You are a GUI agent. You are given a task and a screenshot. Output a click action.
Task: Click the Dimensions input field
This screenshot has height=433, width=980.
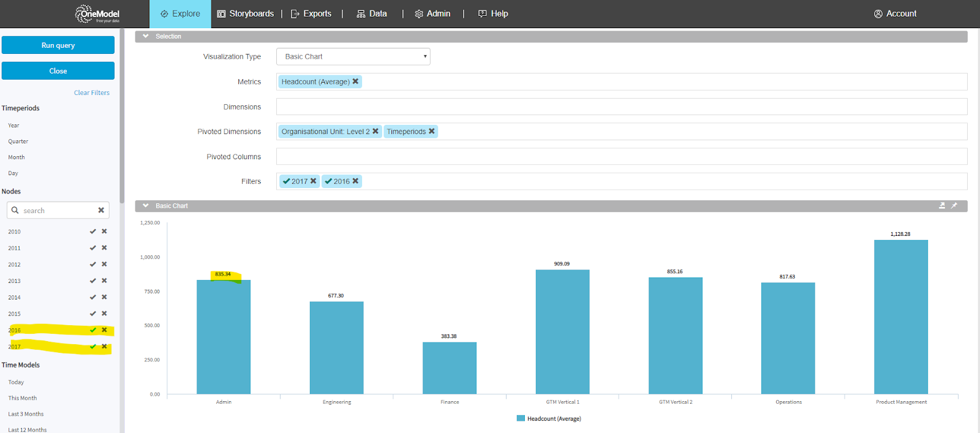[x=621, y=107]
